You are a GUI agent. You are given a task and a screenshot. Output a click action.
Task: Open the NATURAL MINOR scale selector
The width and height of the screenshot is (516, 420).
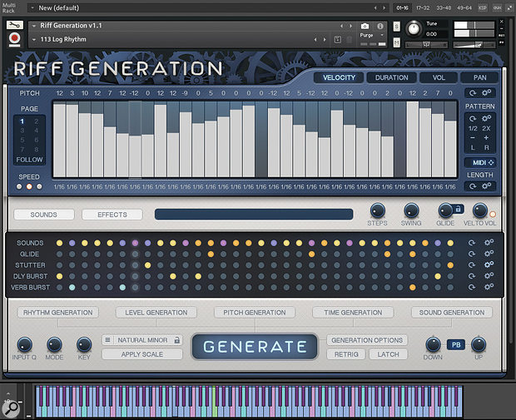pyautogui.click(x=142, y=340)
